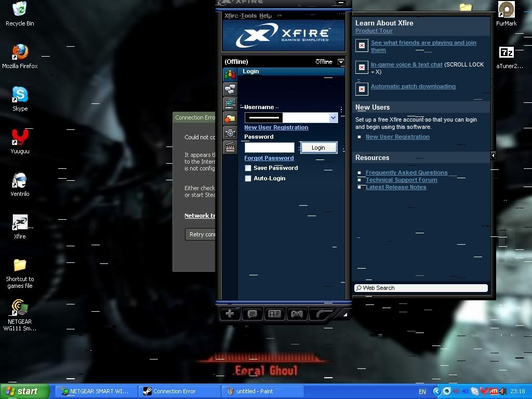Image resolution: width=532 pixels, height=399 pixels.
Task: Open Downloads using the folder-arrow sidebar icon
Action: (230, 117)
